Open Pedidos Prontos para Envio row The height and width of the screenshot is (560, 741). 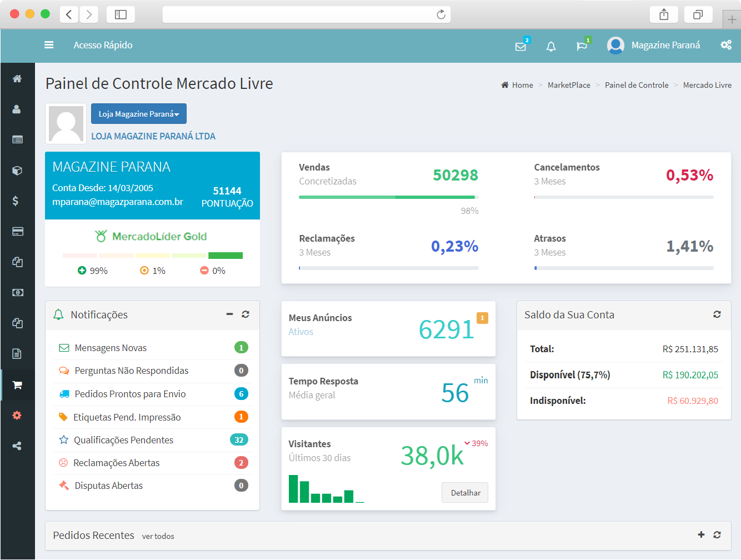point(153,394)
